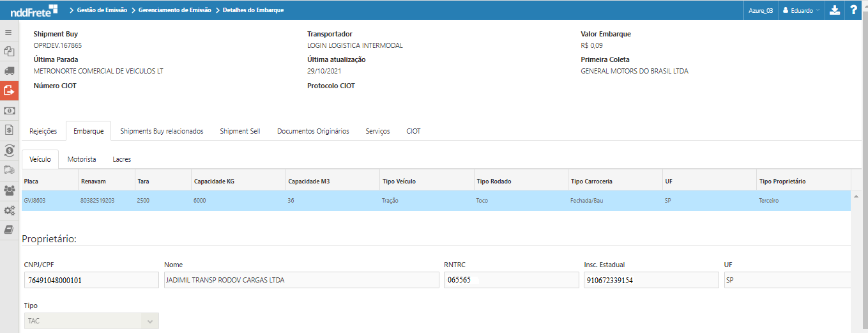The height and width of the screenshot is (333, 868).
Task: Switch to the Rejeições tab
Action: (43, 131)
